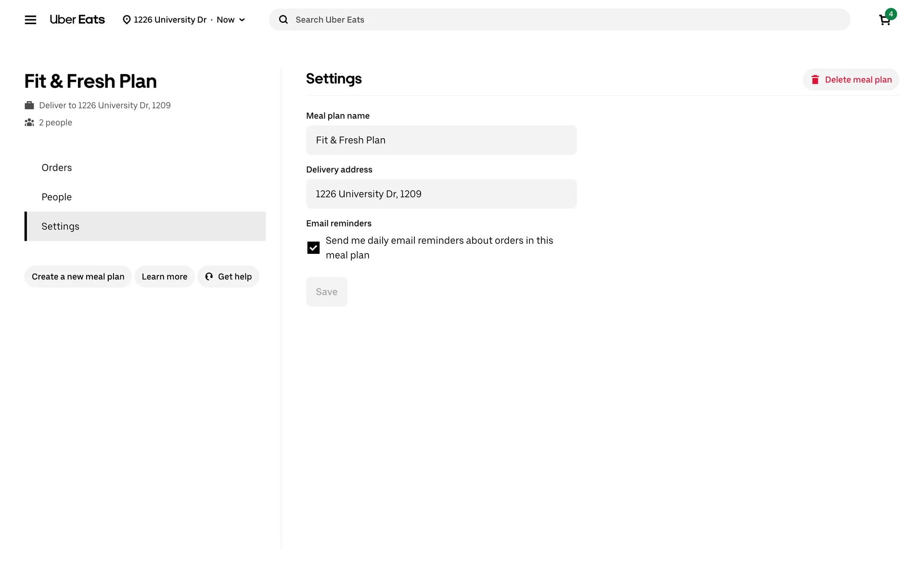The width and height of the screenshot is (924, 578).
Task: Click the people group icon
Action: [29, 123]
